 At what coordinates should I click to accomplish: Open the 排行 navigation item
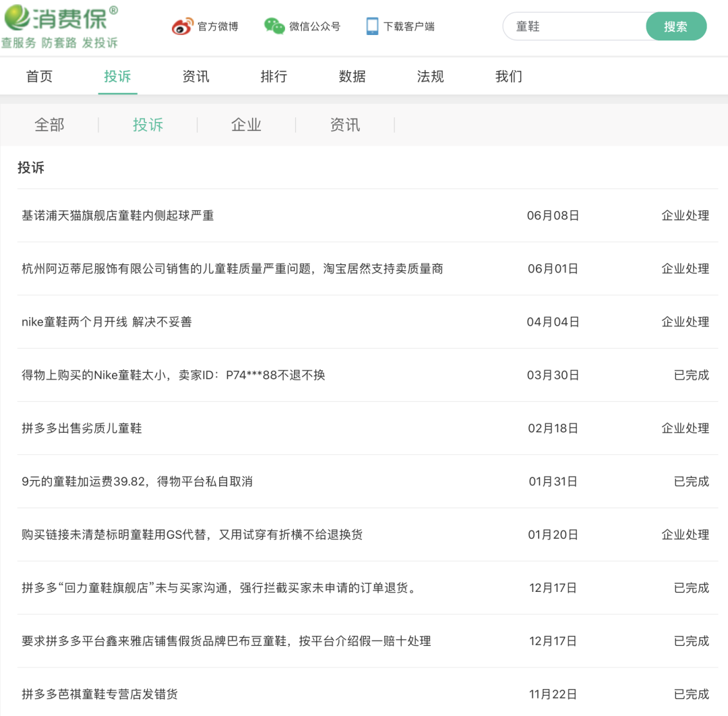(274, 76)
